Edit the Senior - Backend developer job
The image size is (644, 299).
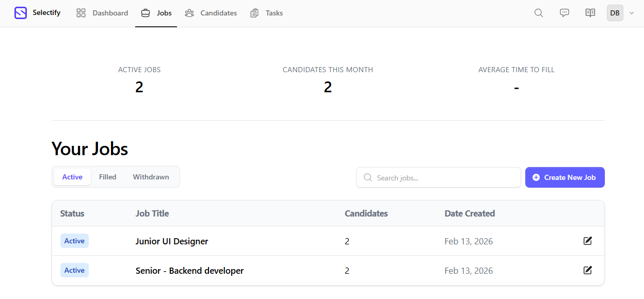coord(587,270)
